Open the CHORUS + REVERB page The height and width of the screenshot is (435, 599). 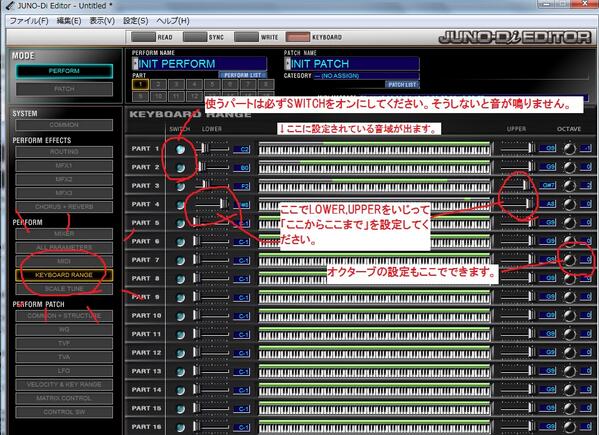64,207
